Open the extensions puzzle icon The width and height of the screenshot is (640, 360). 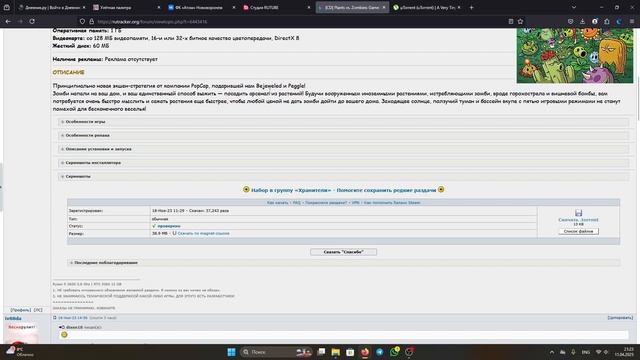point(607,21)
